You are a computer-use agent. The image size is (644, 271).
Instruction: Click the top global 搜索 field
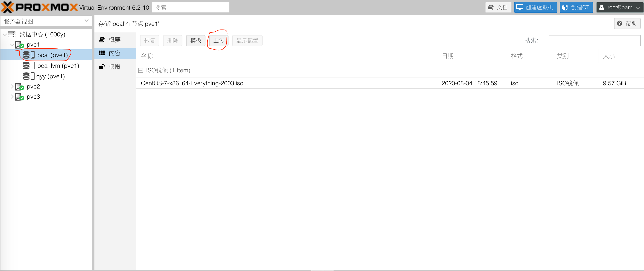tap(190, 8)
